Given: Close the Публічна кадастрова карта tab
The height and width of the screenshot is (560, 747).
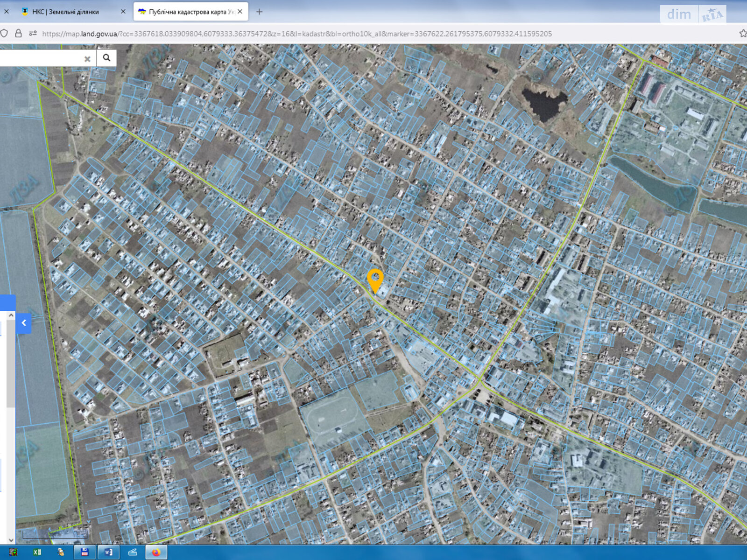Looking at the screenshot, I should (x=240, y=12).
